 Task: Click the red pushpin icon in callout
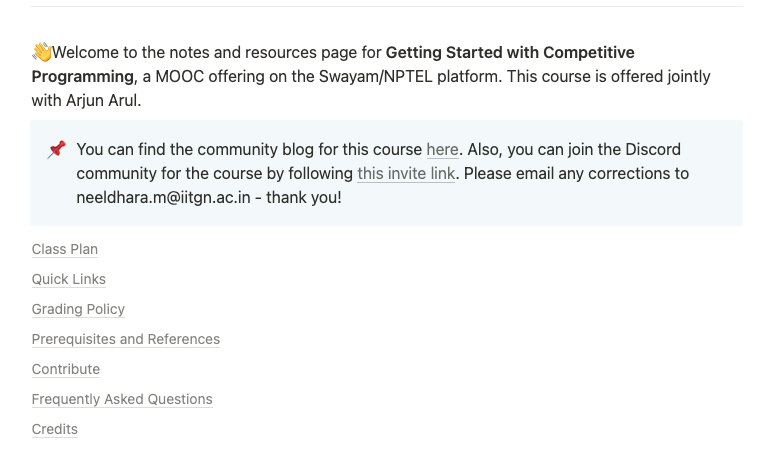tap(56, 149)
